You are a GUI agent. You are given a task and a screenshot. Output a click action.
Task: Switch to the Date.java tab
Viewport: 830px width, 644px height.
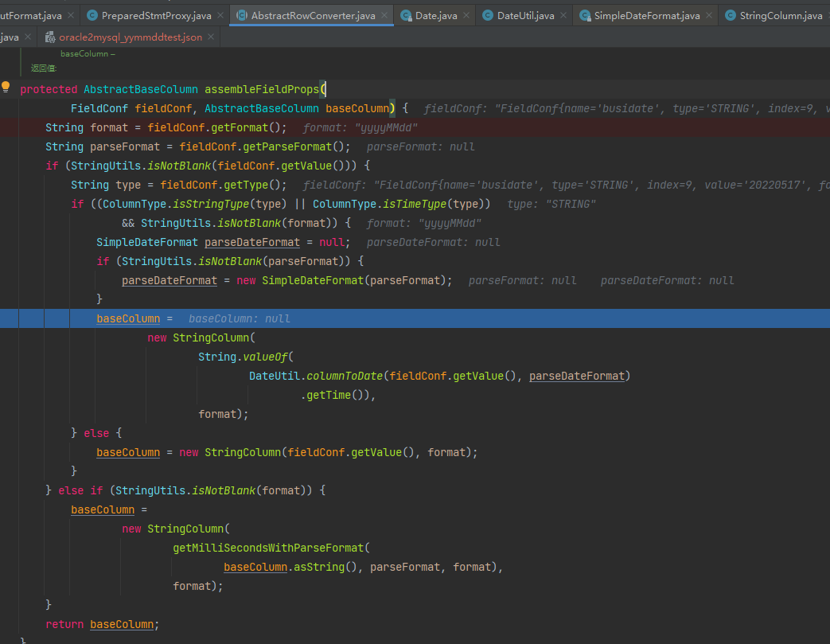click(436, 16)
